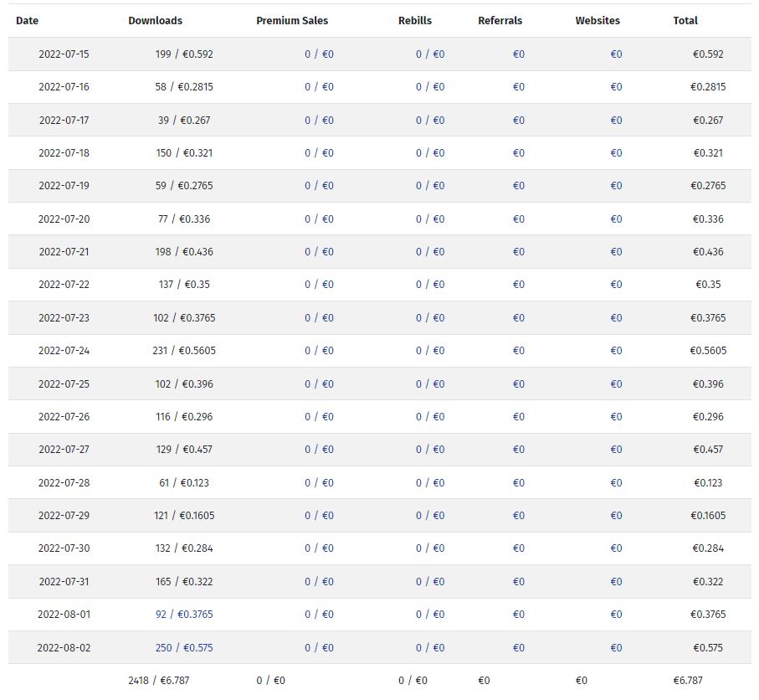Image resolution: width=759 pixels, height=700 pixels.
Task: Select the Premium Sales column header
Action: [x=292, y=21]
